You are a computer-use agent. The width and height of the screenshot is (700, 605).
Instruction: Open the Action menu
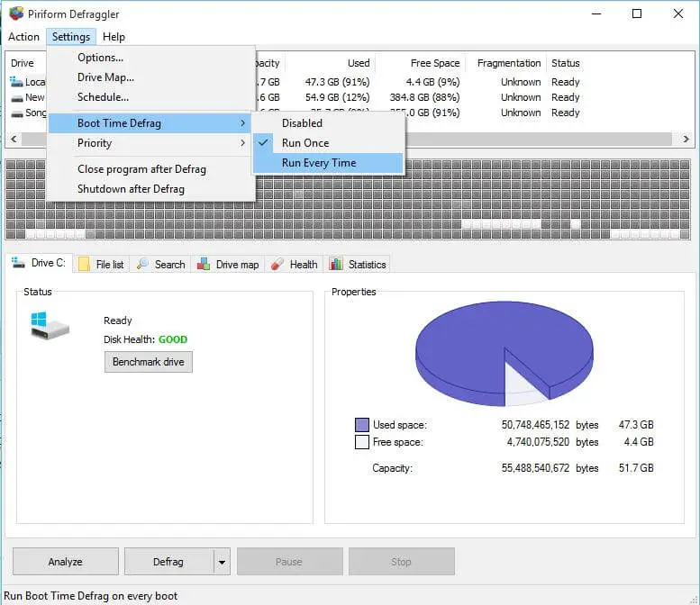point(23,37)
